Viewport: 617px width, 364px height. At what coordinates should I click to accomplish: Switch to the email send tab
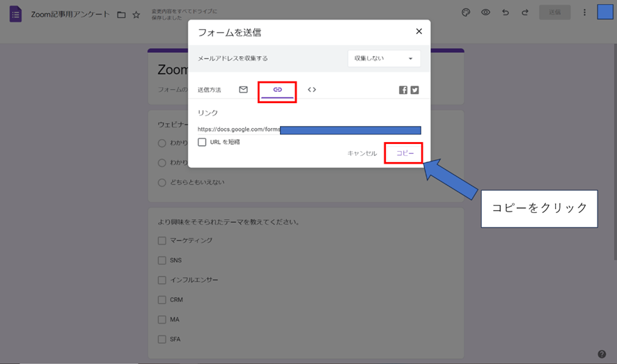243,90
